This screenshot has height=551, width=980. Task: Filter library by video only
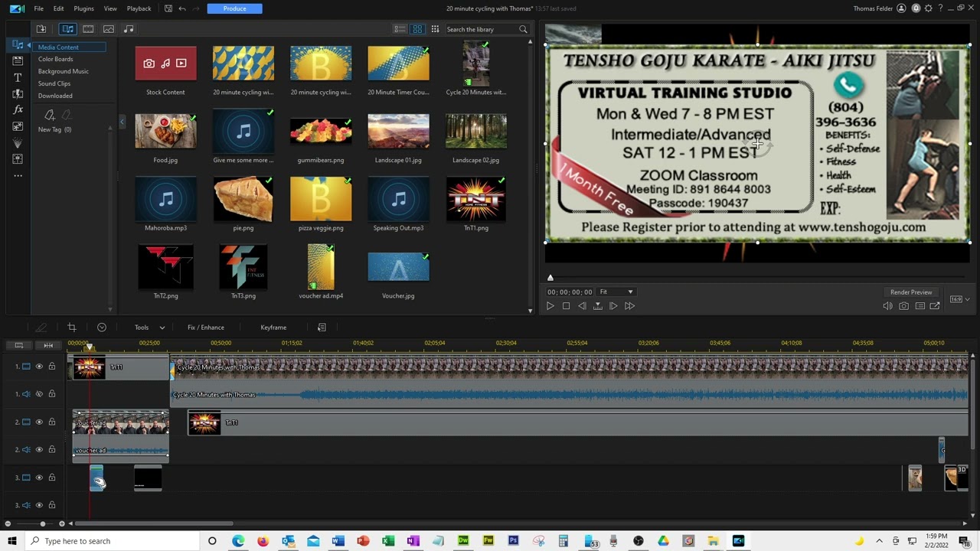point(88,29)
